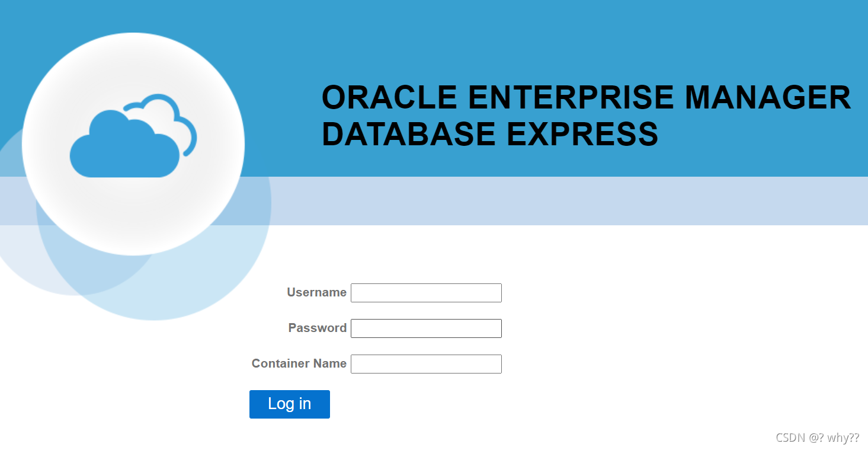
Task: Click the cloud logo icon
Action: pyautogui.click(x=133, y=136)
